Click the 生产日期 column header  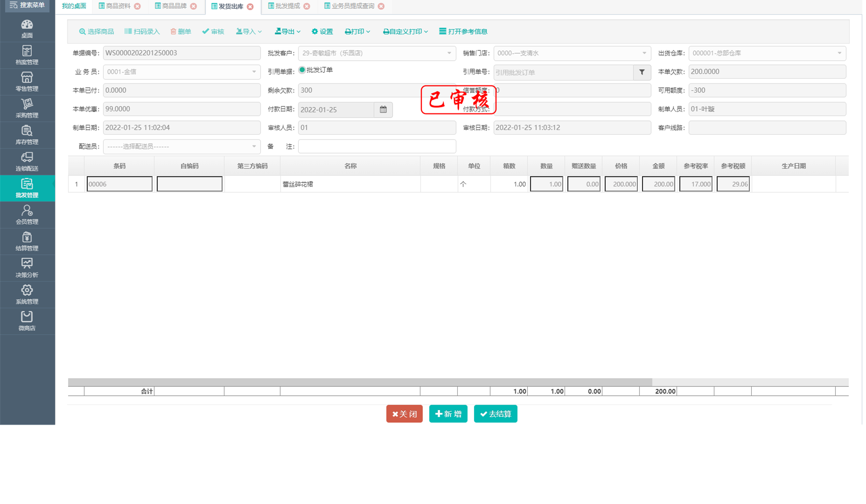pos(793,166)
